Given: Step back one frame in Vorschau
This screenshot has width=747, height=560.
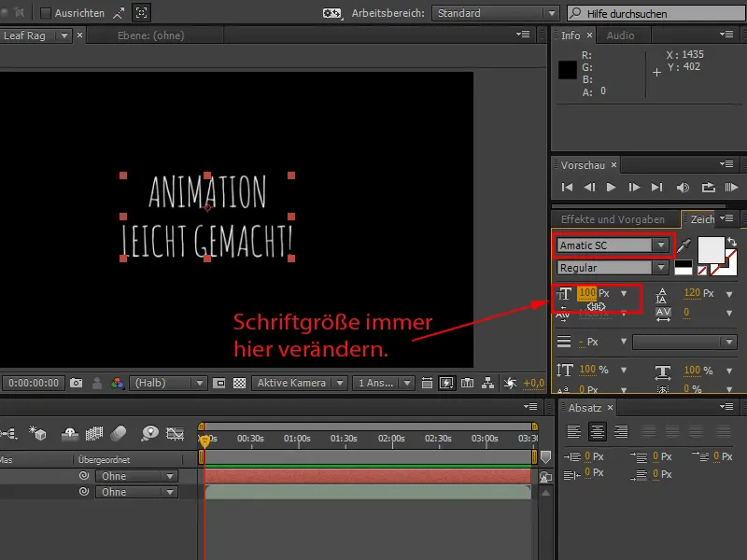Looking at the screenshot, I should (589, 188).
